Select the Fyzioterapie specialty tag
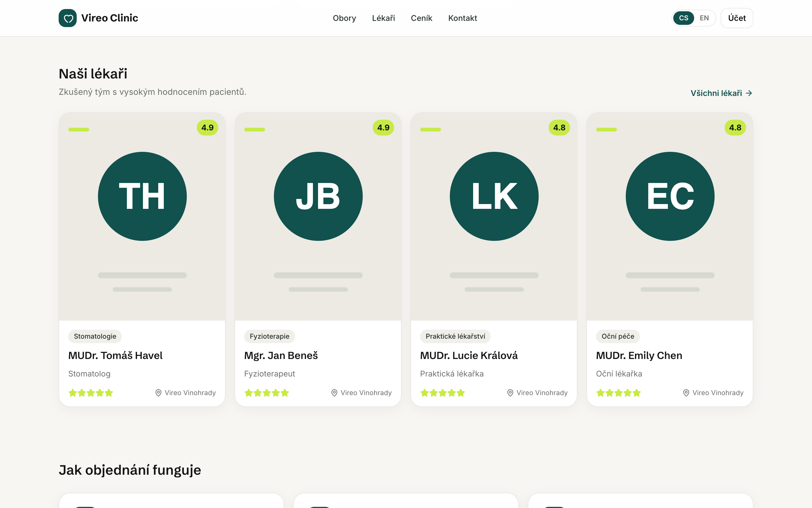 click(270, 336)
